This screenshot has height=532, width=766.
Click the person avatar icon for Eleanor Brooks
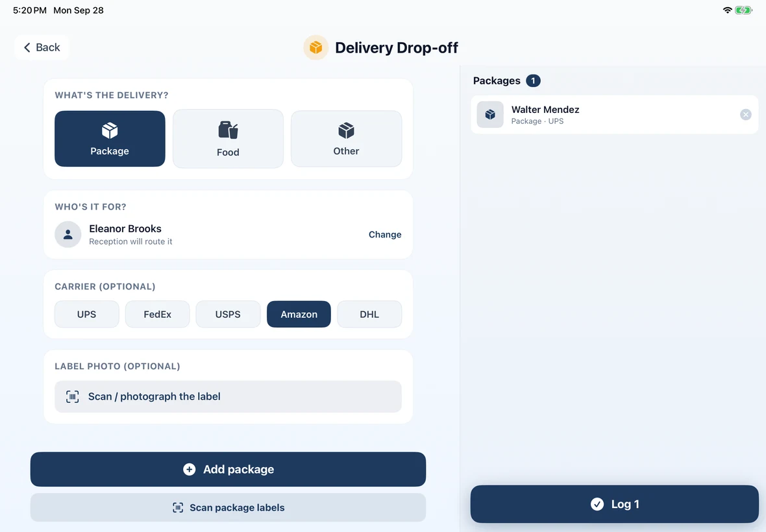68,234
